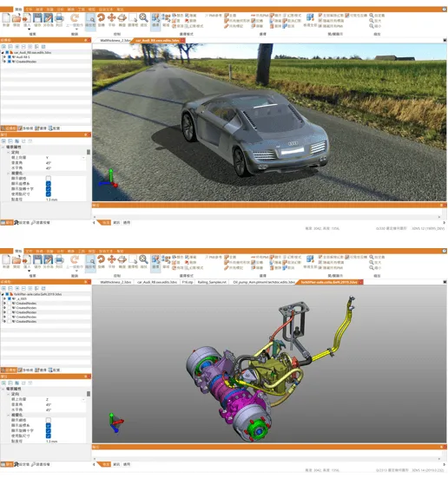
Task: Click the Audi R8 car model in viewport
Action: 255,134
